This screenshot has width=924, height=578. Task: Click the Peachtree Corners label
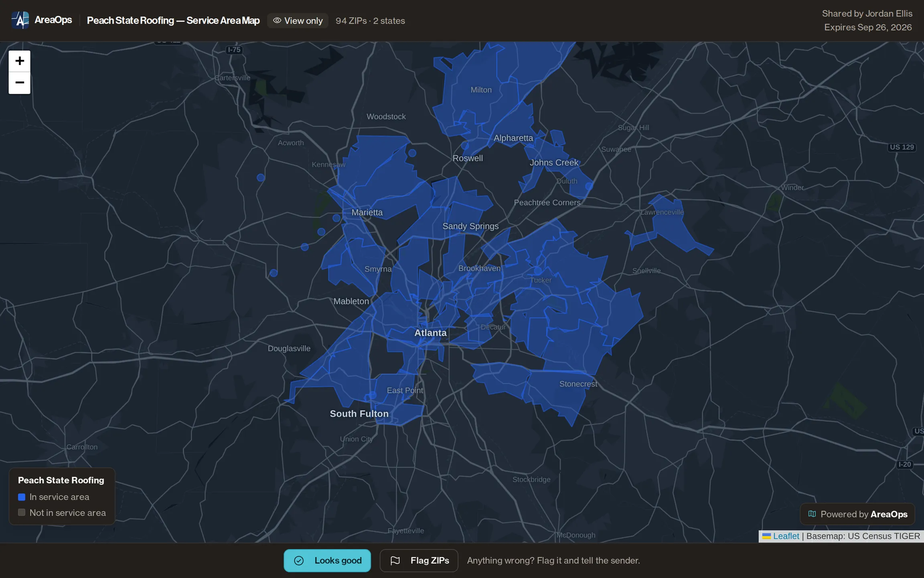(547, 203)
